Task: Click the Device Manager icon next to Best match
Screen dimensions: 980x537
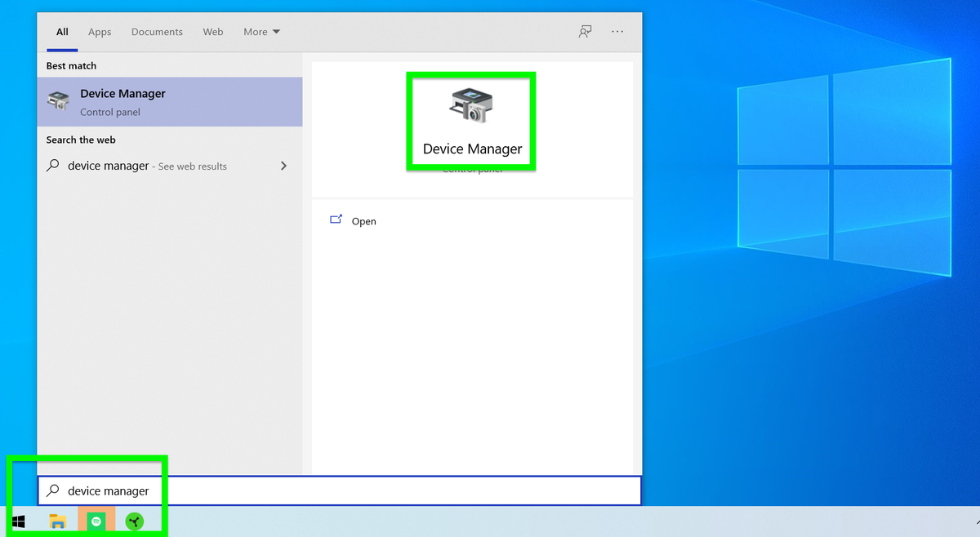Action: coord(57,101)
